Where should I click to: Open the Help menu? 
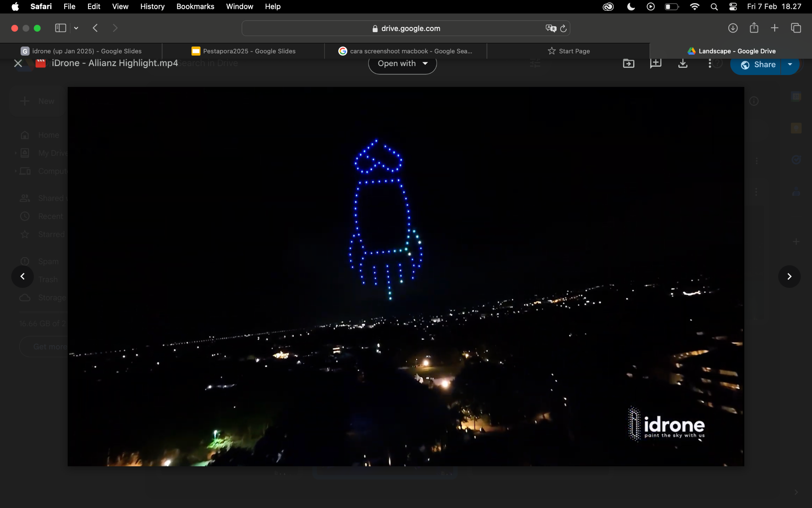273,7
